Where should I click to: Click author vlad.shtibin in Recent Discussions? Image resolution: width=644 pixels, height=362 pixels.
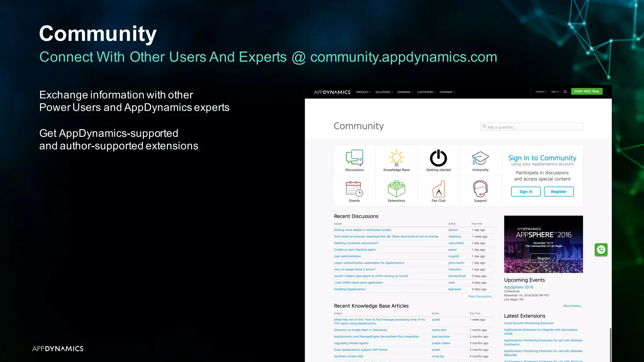(x=456, y=243)
